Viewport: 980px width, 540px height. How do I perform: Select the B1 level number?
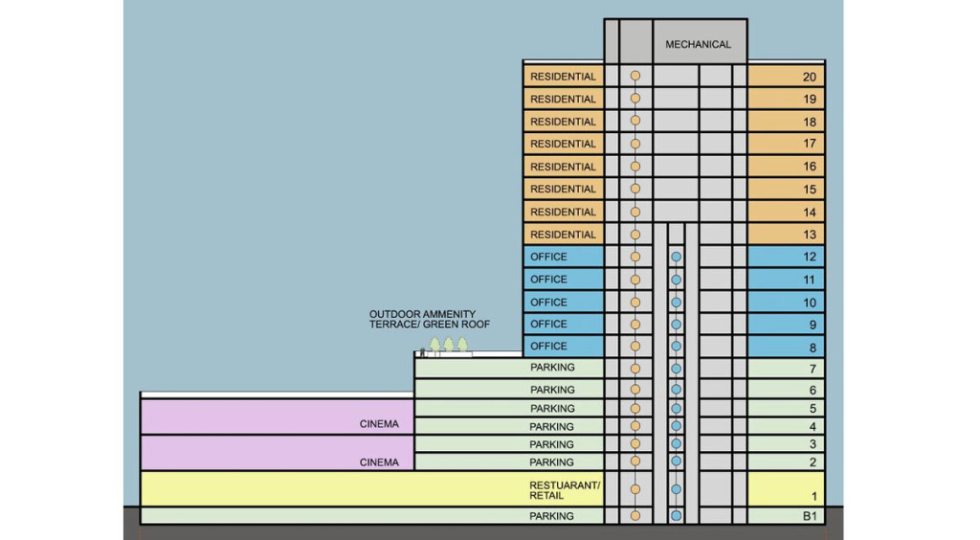point(808,517)
